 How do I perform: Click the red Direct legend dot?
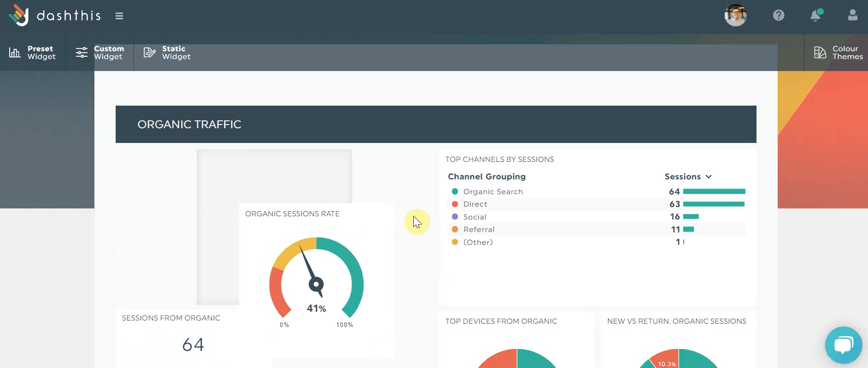455,204
